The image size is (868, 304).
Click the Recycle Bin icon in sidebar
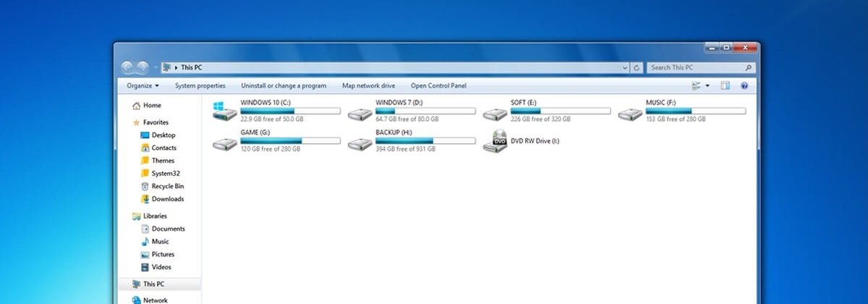(145, 186)
